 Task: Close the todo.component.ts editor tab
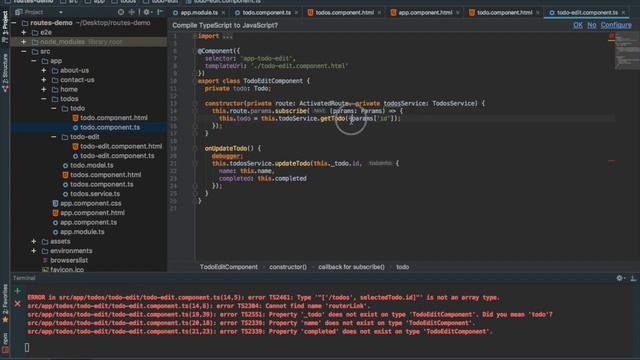pyautogui.click(x=296, y=13)
